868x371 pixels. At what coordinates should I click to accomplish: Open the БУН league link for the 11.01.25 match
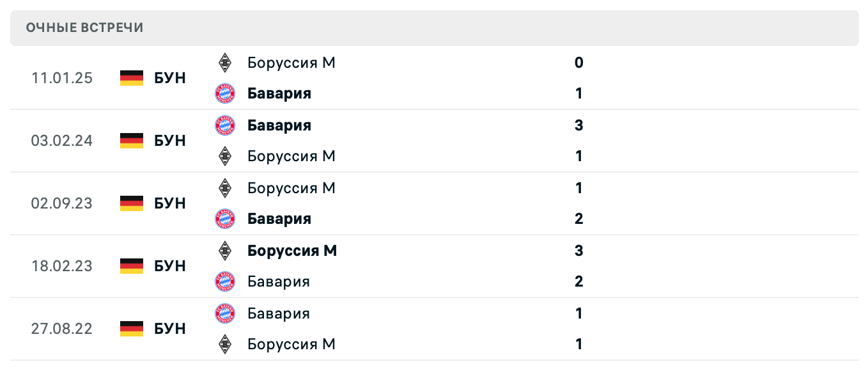click(x=170, y=77)
